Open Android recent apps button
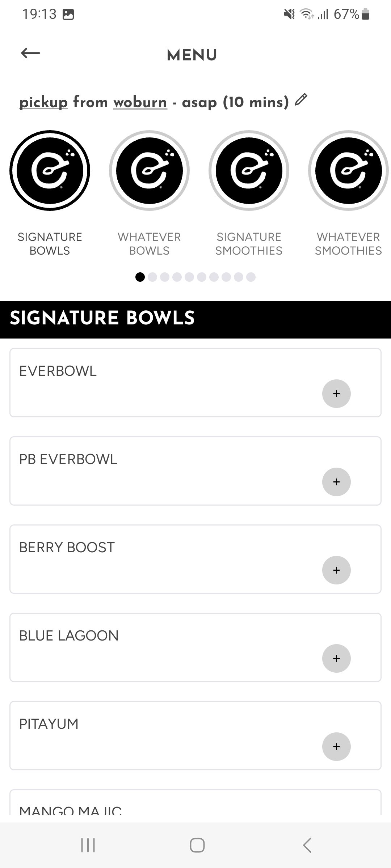Screen dimensions: 391x868 pyautogui.click(x=88, y=845)
